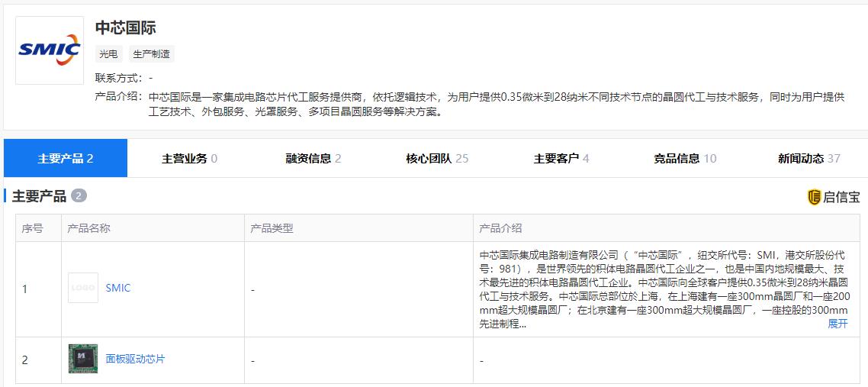Click the SMIC company logo
The height and width of the screenshot is (387, 868).
(x=50, y=50)
